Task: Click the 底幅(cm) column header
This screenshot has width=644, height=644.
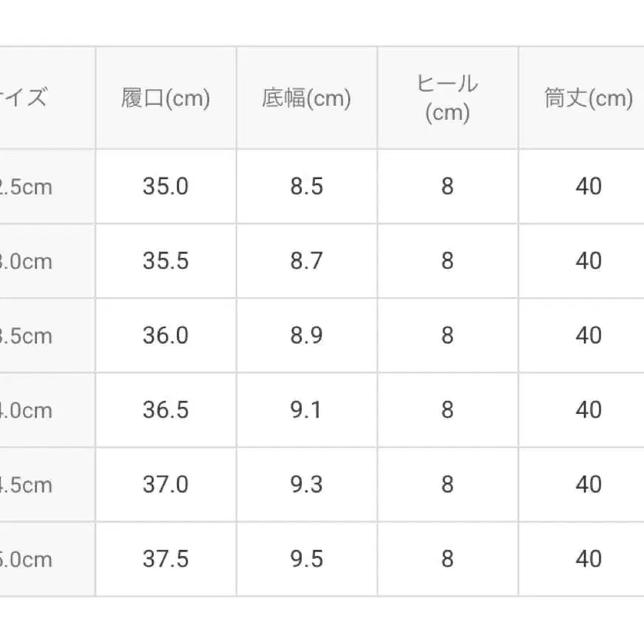Action: coord(307,99)
